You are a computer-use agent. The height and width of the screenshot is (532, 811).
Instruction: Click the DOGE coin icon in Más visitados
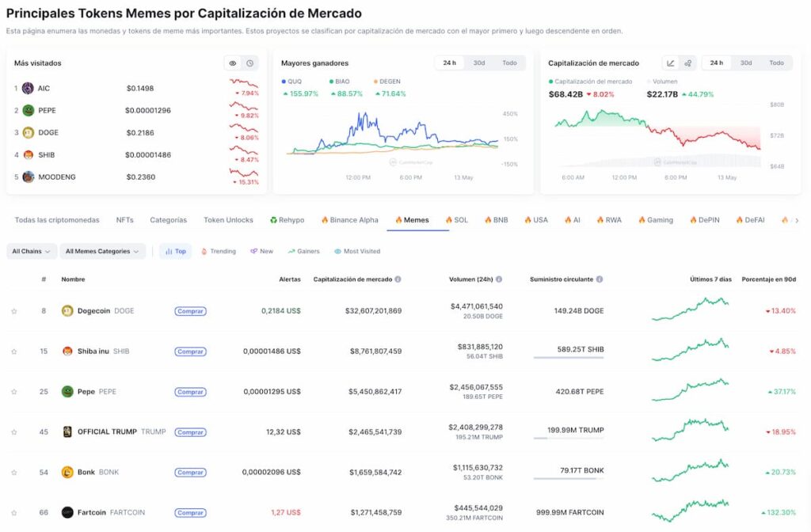(28, 132)
